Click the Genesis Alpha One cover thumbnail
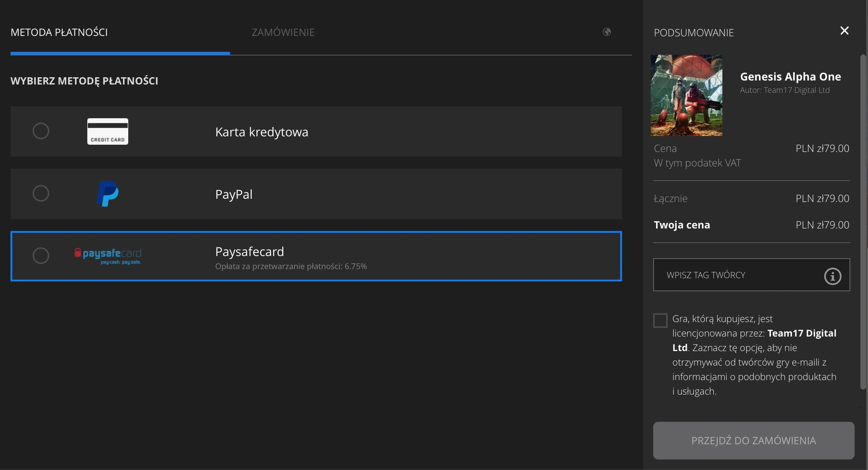Viewport: 868px width, 470px height. point(686,95)
